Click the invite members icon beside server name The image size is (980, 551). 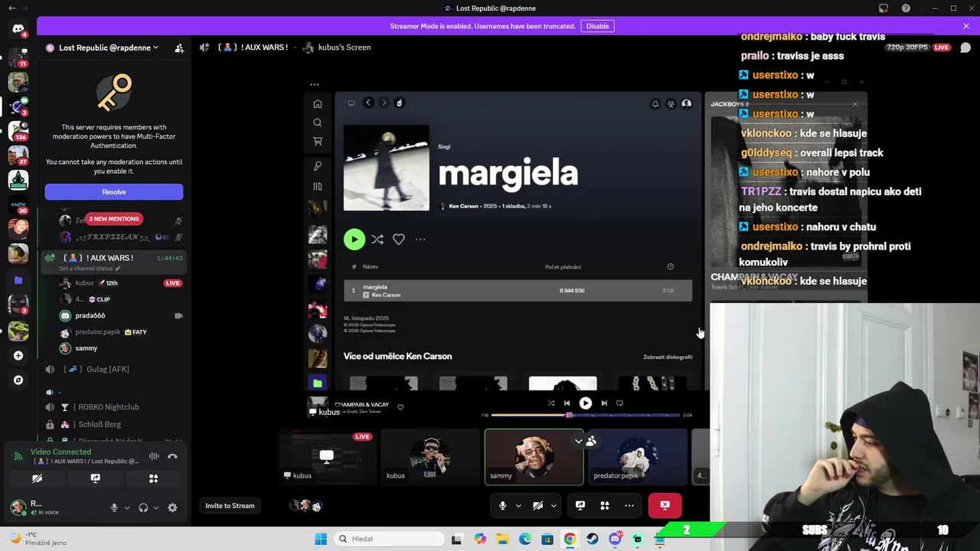pos(179,47)
